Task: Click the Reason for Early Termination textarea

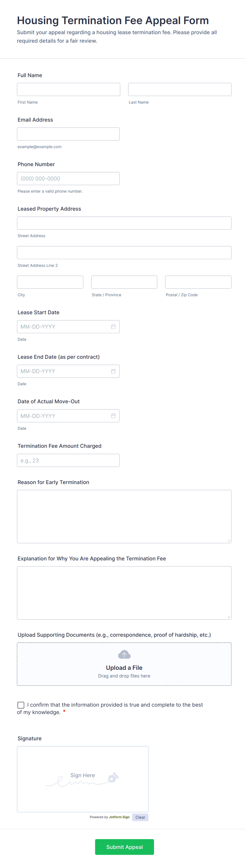Action: click(124, 516)
